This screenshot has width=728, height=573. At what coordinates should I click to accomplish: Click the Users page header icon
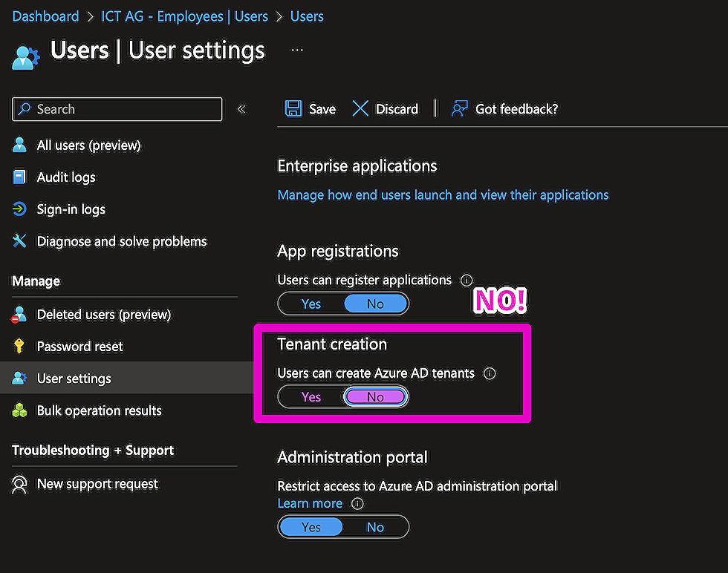pos(25,58)
